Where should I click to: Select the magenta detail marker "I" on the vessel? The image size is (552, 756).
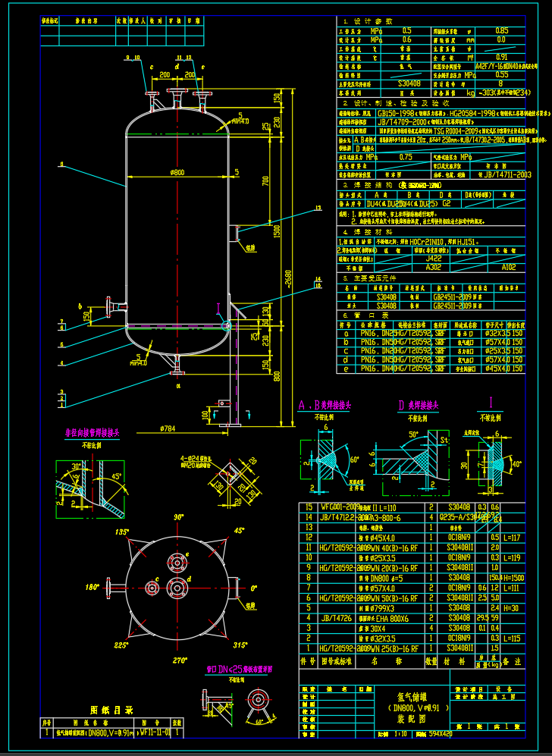point(218,308)
